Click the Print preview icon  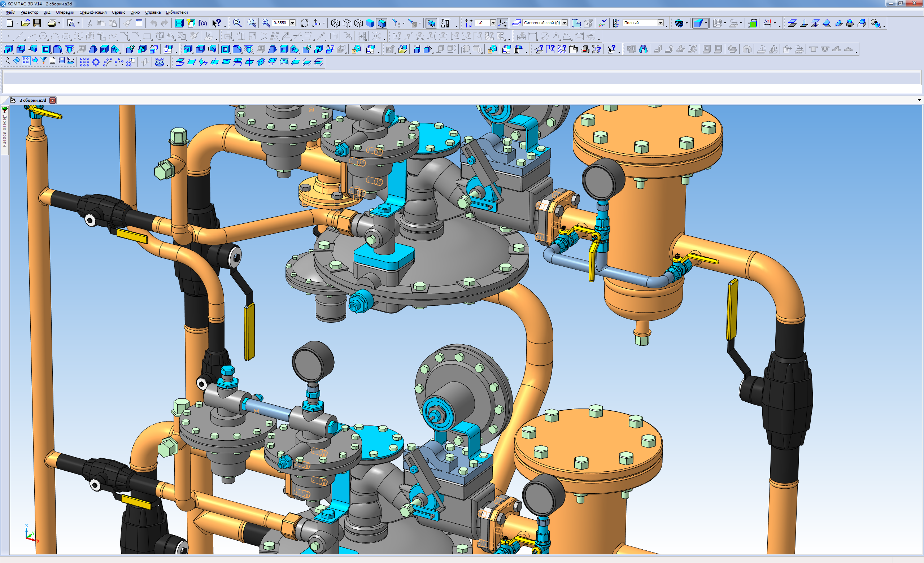(71, 23)
